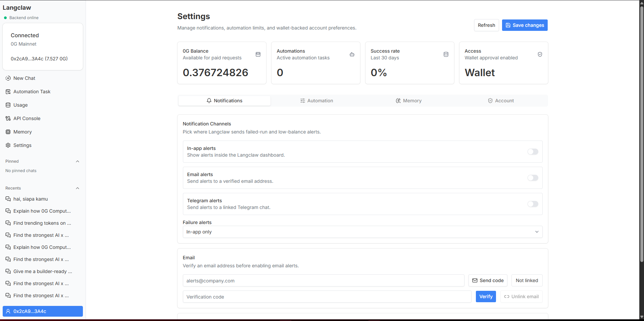This screenshot has width=644, height=321.
Task: Click the alerts@company.com email input field
Action: 324,280
